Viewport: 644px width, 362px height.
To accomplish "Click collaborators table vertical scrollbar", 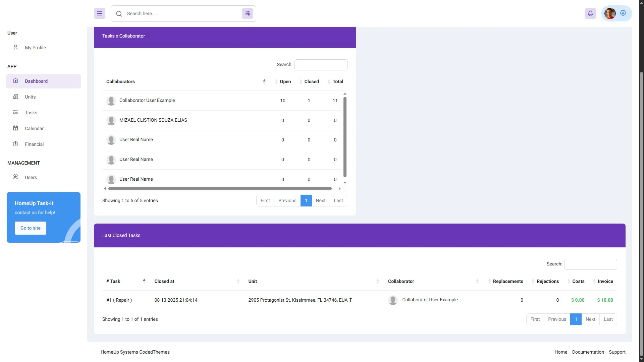I will (x=345, y=137).
